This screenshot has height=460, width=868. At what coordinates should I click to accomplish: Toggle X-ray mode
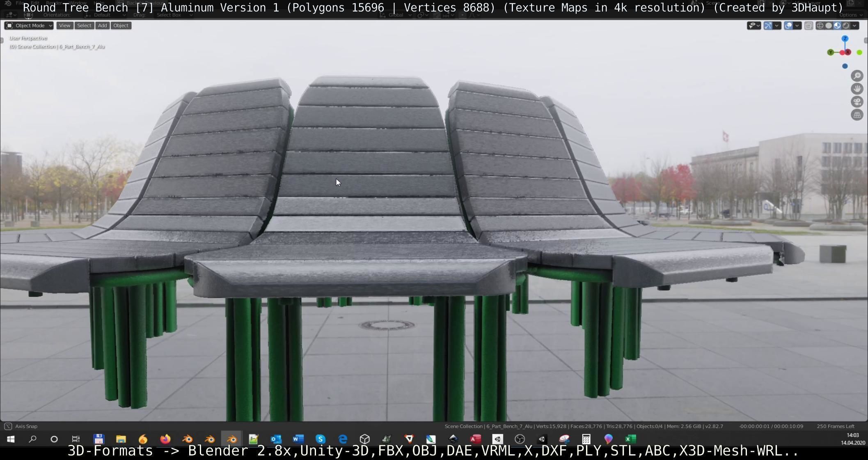pyautogui.click(x=808, y=25)
